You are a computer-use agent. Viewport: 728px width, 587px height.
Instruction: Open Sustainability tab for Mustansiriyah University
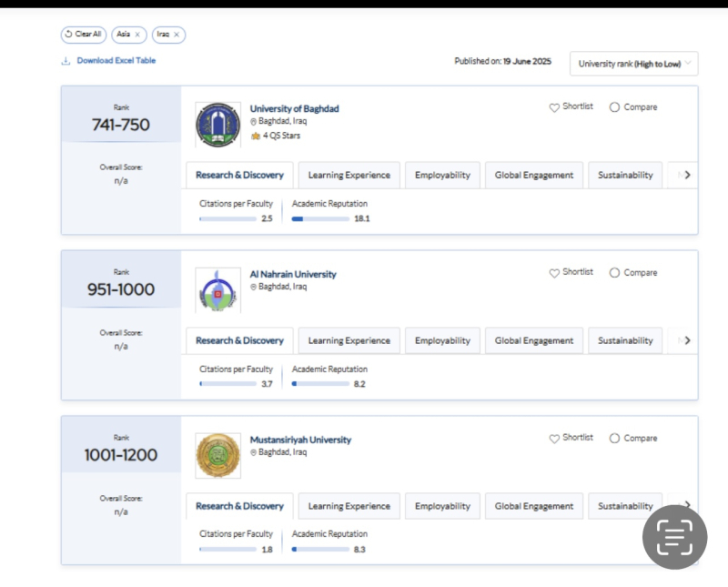point(625,506)
